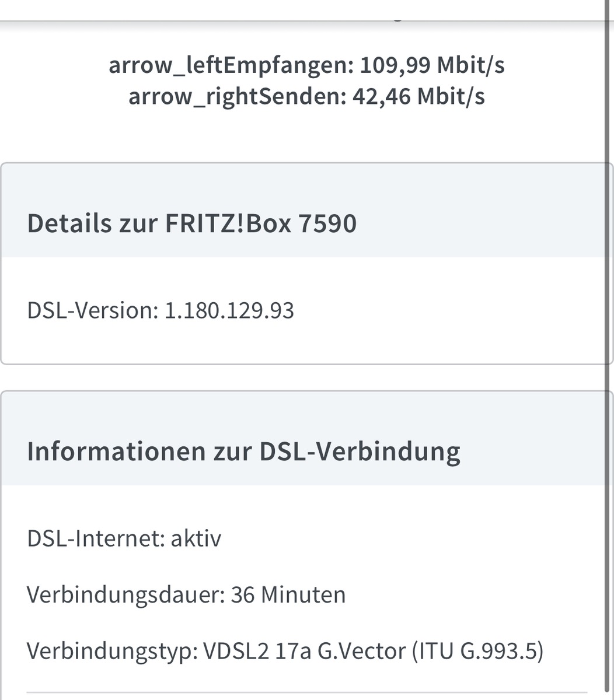Click the Verbindungstyp label
Viewport: 614px width, 700px height.
click(x=110, y=650)
